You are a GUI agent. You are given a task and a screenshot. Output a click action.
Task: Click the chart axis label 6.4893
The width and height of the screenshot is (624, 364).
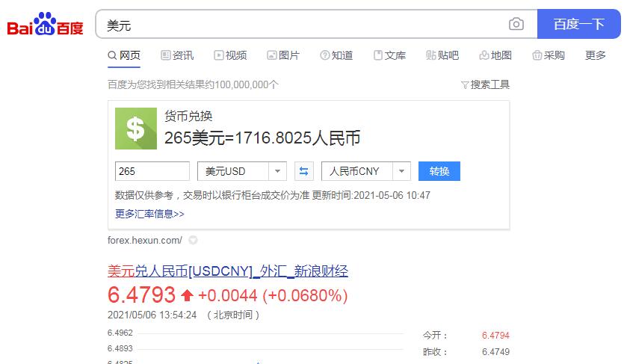tap(120, 348)
